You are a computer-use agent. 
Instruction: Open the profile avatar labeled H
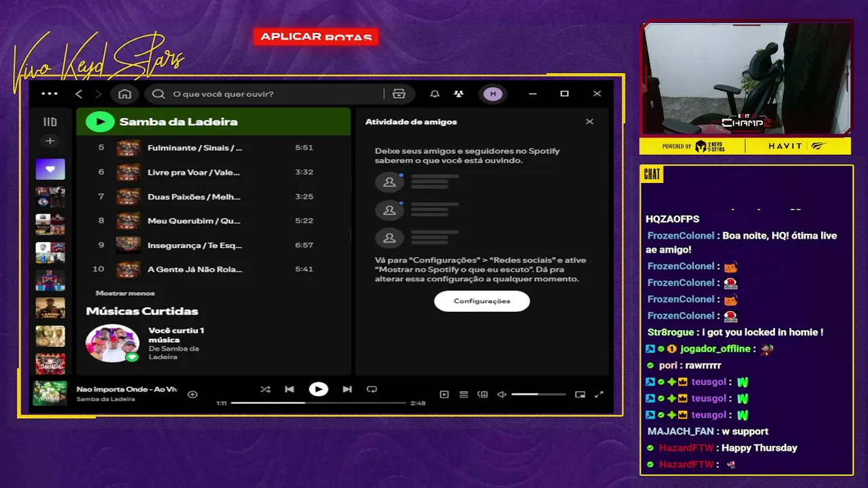pos(493,94)
